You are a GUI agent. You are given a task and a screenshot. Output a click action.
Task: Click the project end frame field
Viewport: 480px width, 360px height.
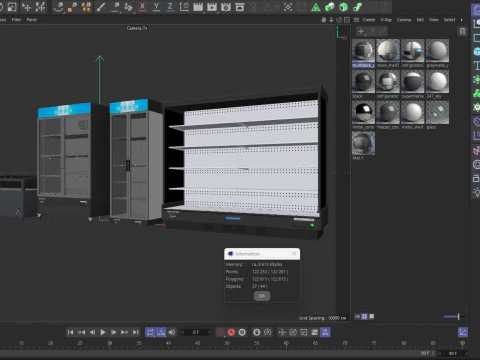[x=453, y=353]
